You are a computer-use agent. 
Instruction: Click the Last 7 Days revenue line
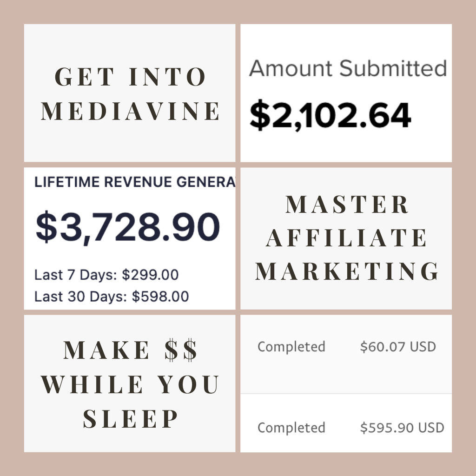106,275
